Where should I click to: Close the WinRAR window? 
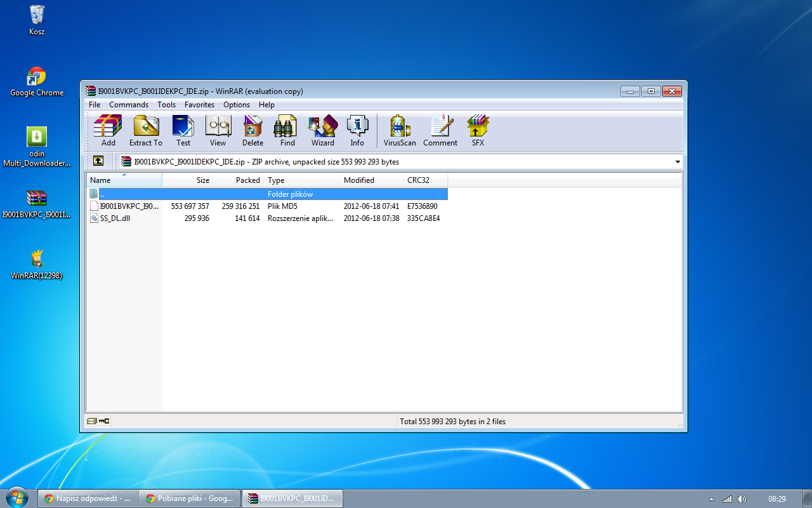click(x=672, y=91)
